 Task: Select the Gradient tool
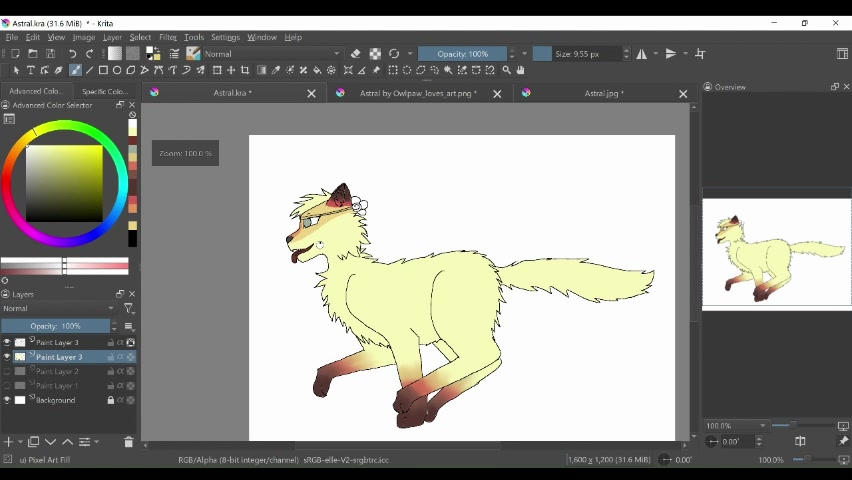click(261, 70)
